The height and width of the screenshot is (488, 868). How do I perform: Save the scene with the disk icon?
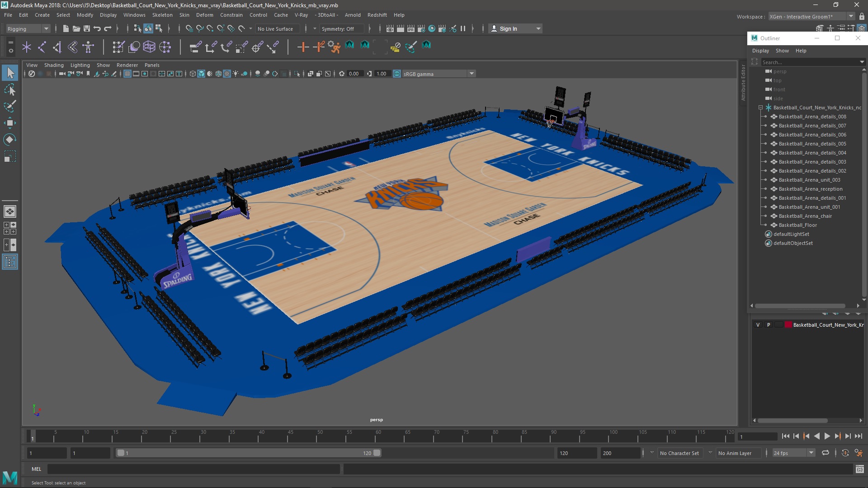click(x=86, y=28)
